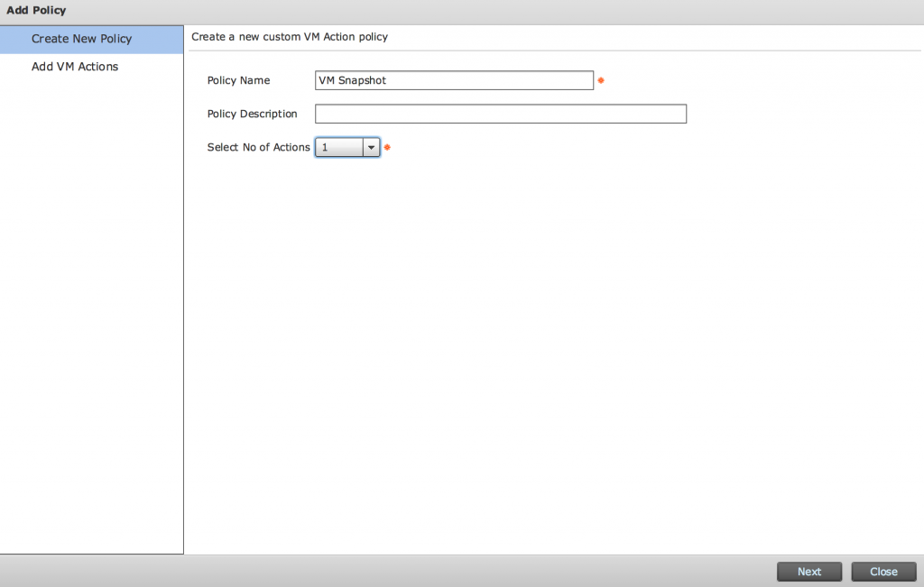Click the Next button
This screenshot has height=587, width=924.
coord(808,571)
